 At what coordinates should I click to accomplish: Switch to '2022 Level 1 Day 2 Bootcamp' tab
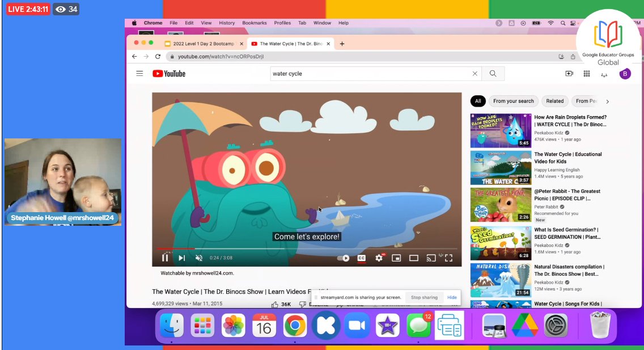[x=204, y=44]
